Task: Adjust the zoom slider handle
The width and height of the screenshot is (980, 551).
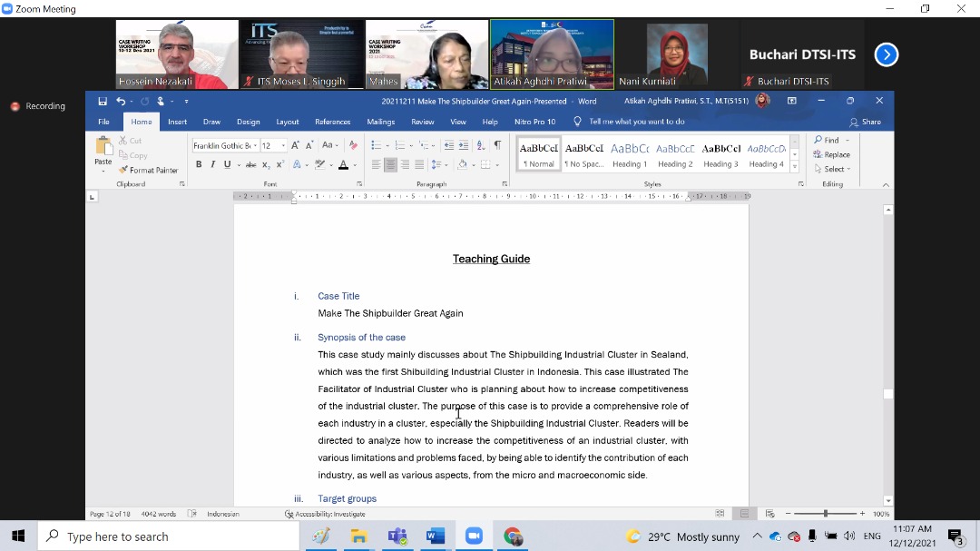Action: (x=826, y=514)
